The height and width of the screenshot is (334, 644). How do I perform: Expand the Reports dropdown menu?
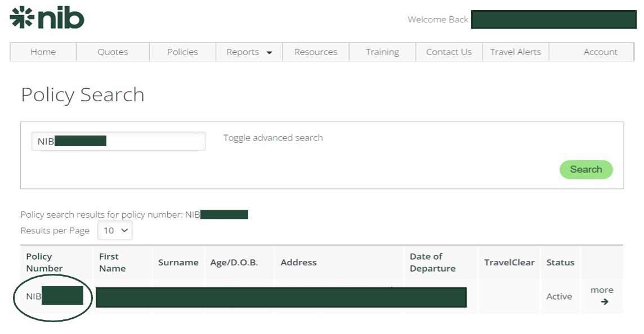(249, 52)
